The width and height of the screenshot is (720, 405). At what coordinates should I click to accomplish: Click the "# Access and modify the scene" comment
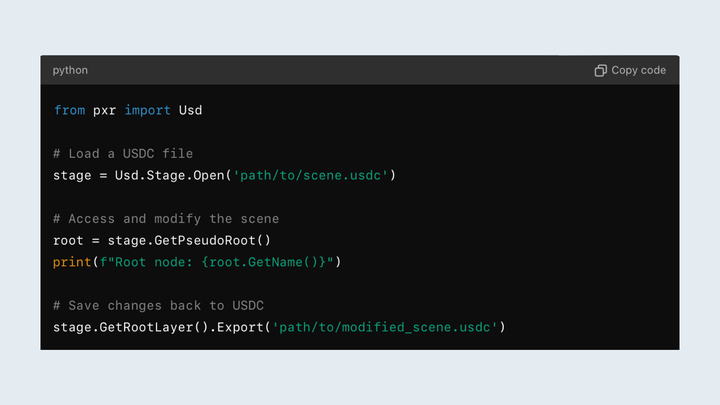166,218
